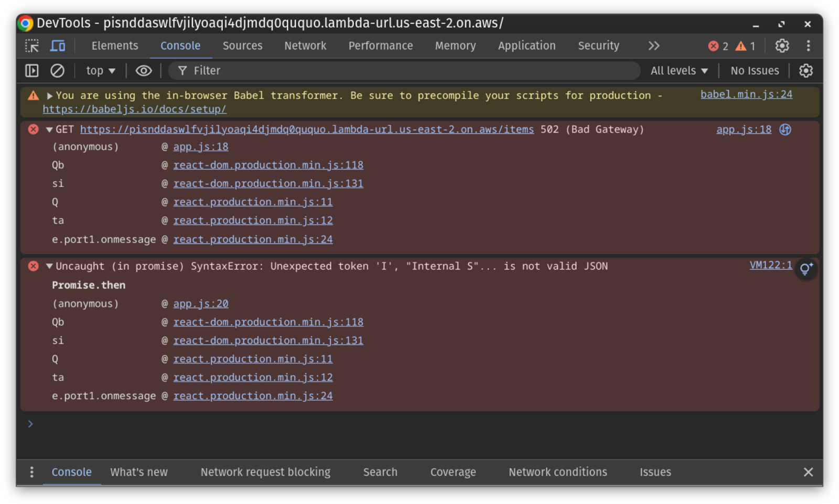The height and width of the screenshot is (504, 839).
Task: Open app.js:20 source link
Action: pos(201,304)
